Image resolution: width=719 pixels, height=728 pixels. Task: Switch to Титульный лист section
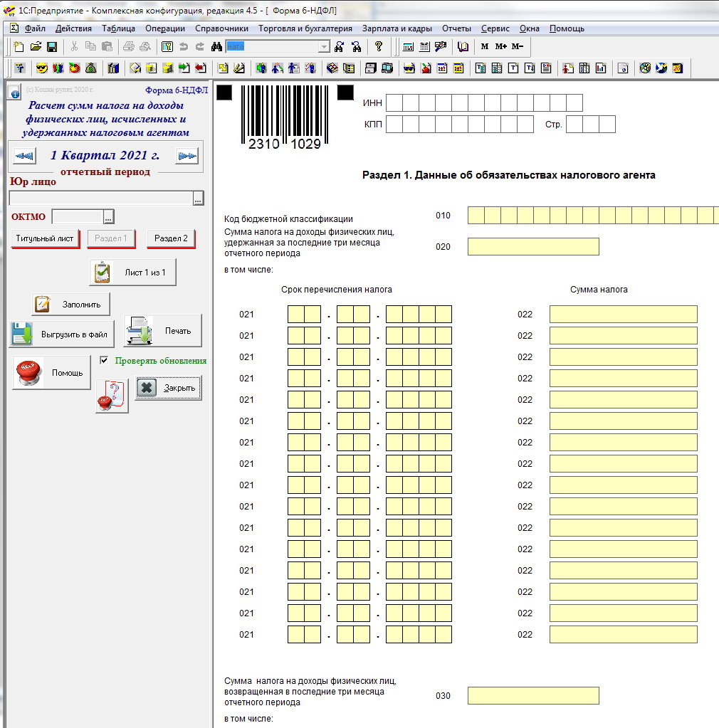tap(45, 238)
